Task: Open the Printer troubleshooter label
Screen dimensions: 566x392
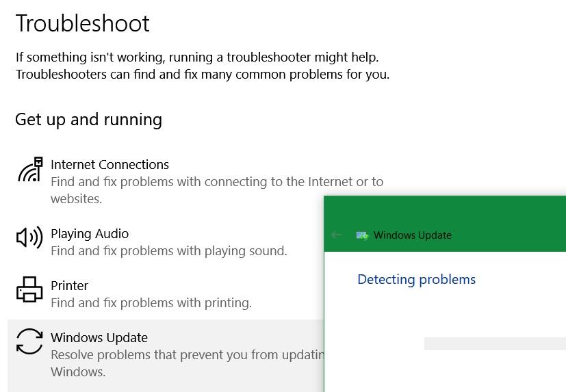Action: (69, 285)
